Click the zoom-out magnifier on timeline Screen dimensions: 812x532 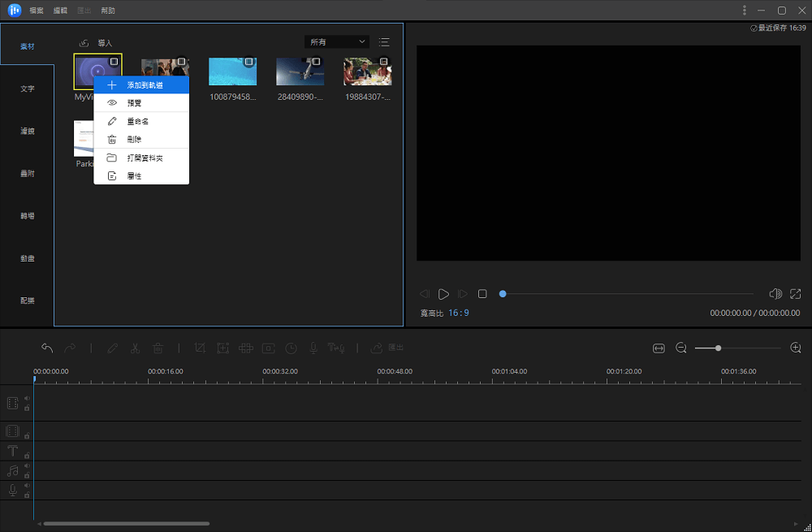tap(681, 348)
